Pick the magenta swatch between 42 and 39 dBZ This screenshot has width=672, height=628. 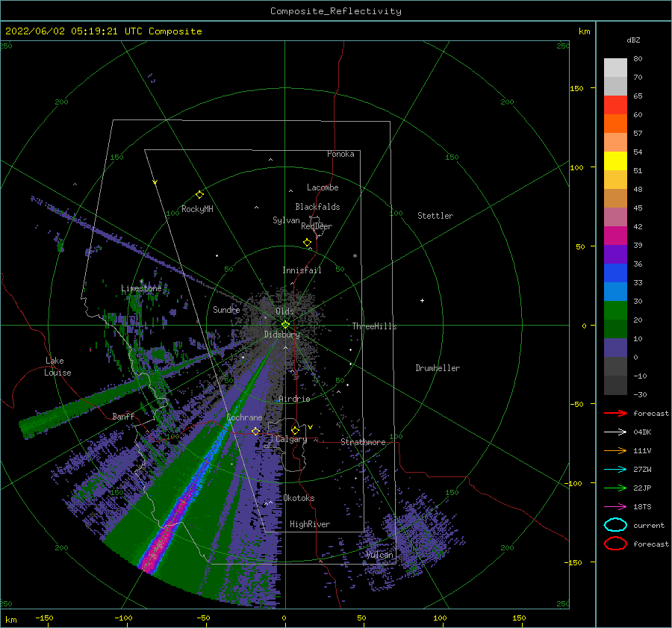pos(615,236)
